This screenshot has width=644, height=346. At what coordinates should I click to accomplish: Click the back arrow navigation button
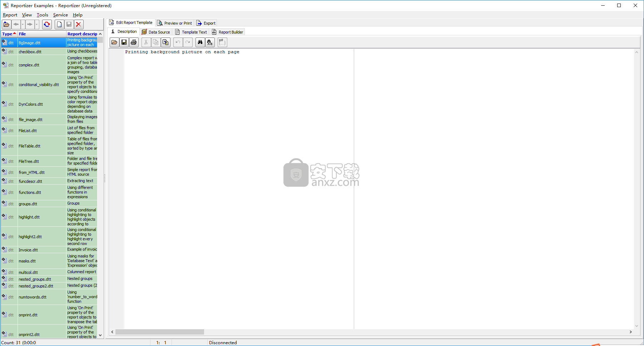click(16, 24)
